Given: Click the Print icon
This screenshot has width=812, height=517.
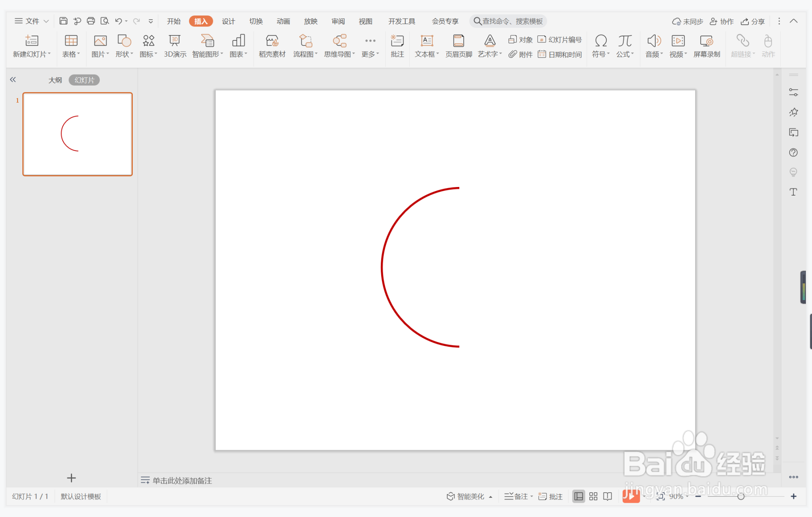Looking at the screenshot, I should [91, 21].
